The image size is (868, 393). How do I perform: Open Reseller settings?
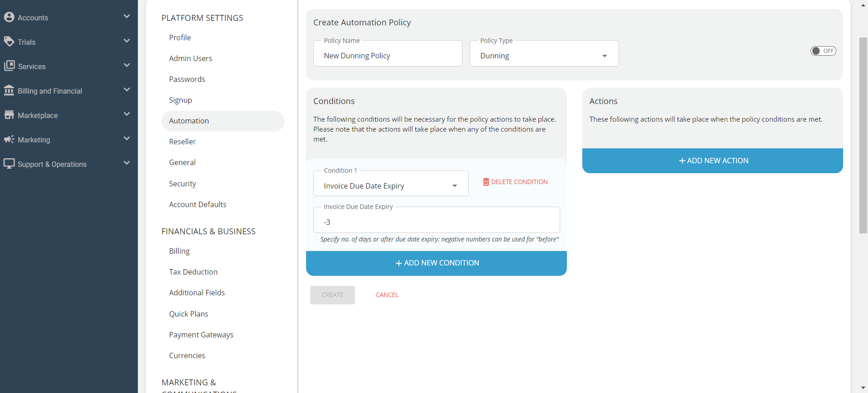point(182,142)
